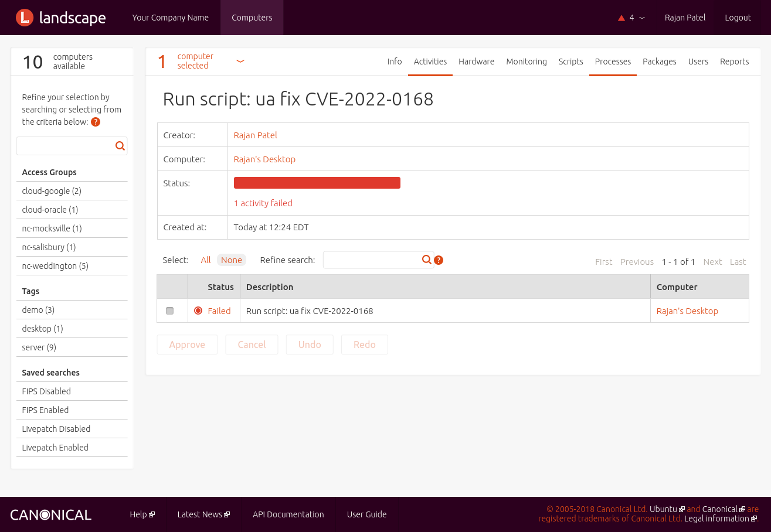The image size is (771, 532).
Task: Switch to the Info tab
Action: [395, 62]
